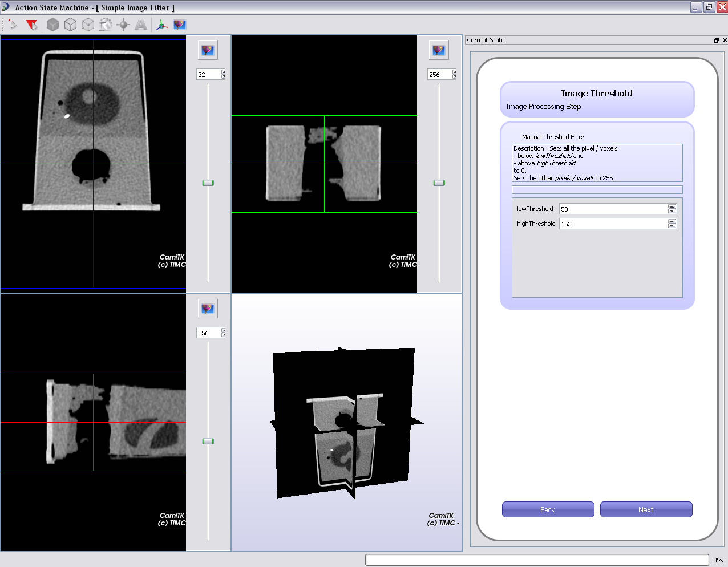
Task: Click screenshot button of the bottom-left viewer
Action: tap(208, 309)
